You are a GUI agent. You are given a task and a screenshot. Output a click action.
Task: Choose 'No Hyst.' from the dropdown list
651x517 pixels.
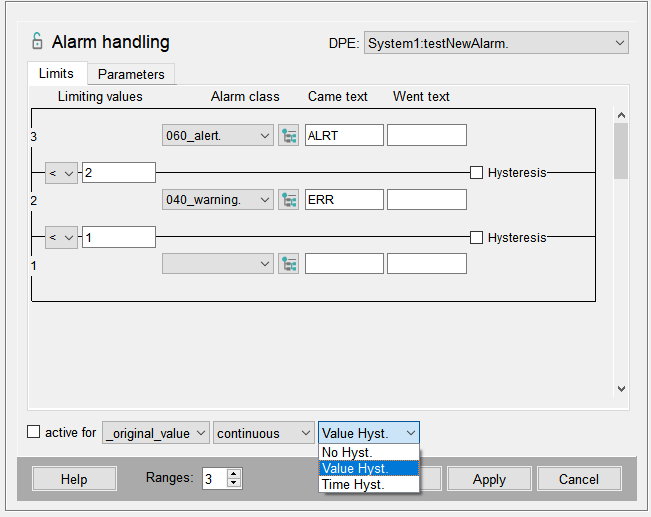[x=347, y=453]
